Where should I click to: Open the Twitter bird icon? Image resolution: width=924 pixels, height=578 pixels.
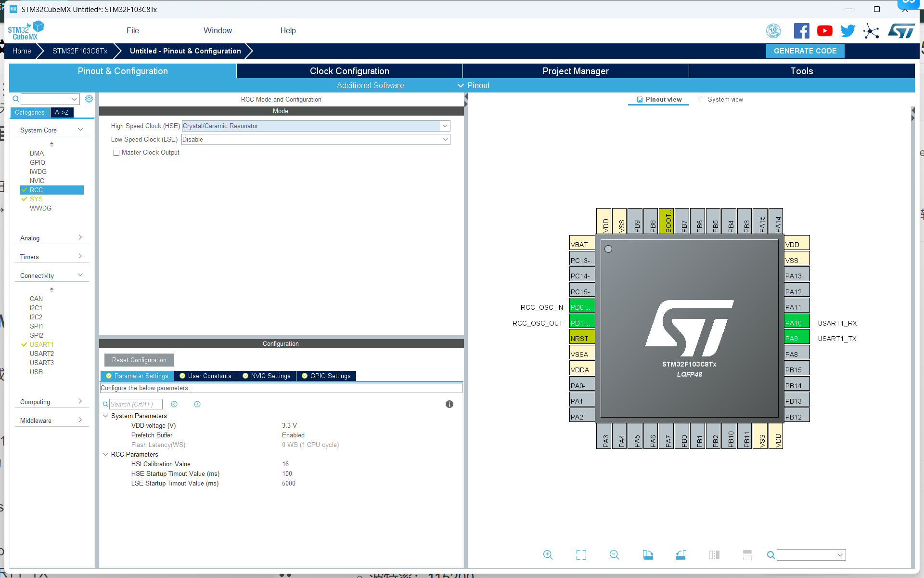(847, 31)
